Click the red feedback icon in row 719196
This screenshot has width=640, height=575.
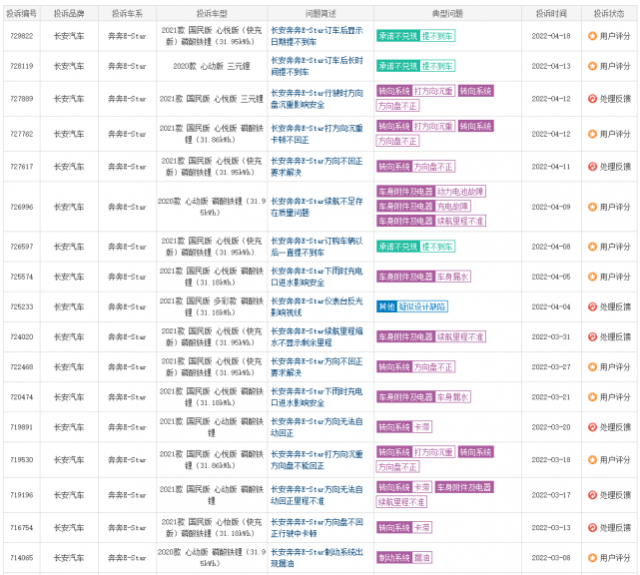pyautogui.click(x=592, y=495)
